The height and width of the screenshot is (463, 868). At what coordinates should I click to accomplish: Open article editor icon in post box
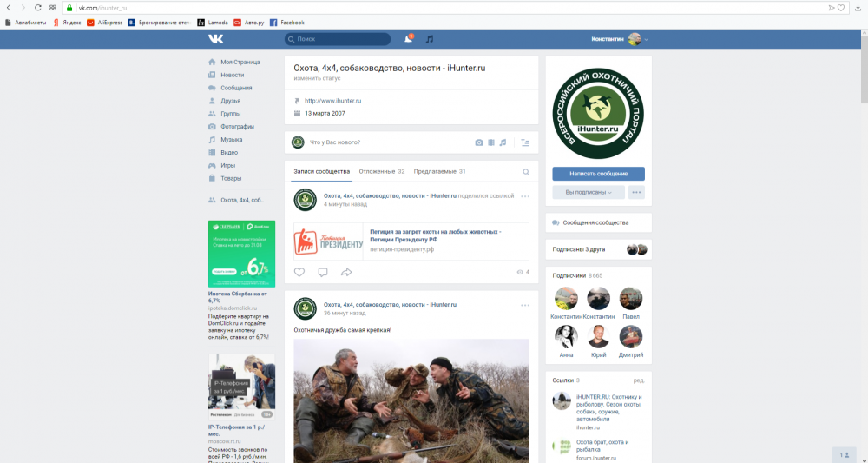525,142
